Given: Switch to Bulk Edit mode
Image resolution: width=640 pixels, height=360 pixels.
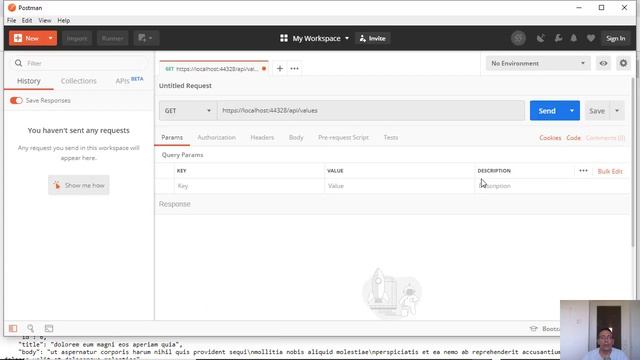Looking at the screenshot, I should [610, 171].
